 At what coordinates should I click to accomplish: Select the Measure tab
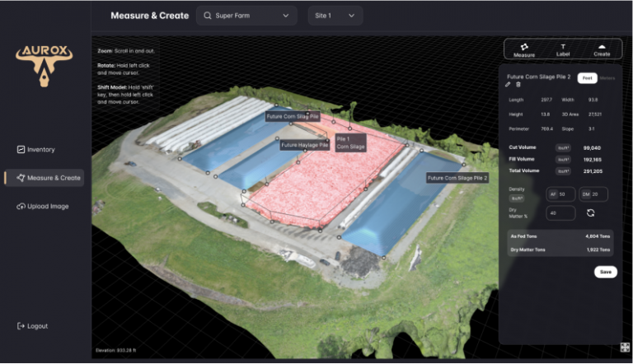(524, 49)
